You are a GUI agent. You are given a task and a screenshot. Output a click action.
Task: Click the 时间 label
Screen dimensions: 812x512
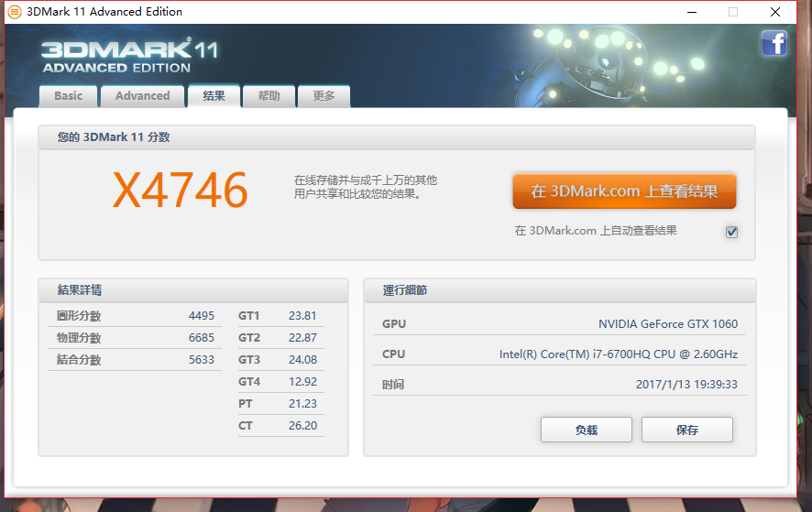393,385
